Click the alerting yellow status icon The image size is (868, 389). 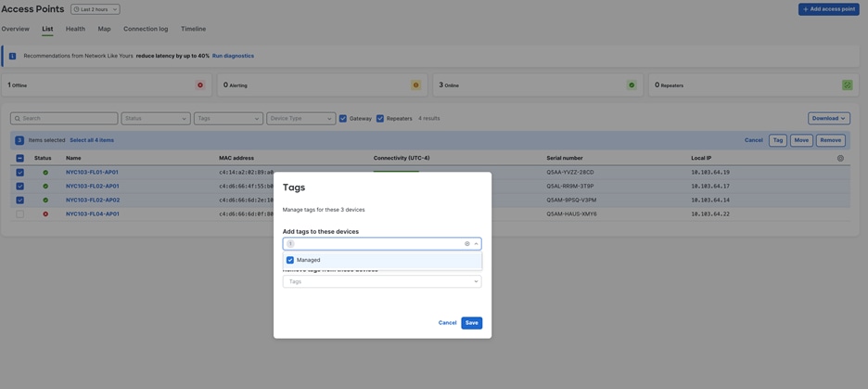pyautogui.click(x=415, y=85)
